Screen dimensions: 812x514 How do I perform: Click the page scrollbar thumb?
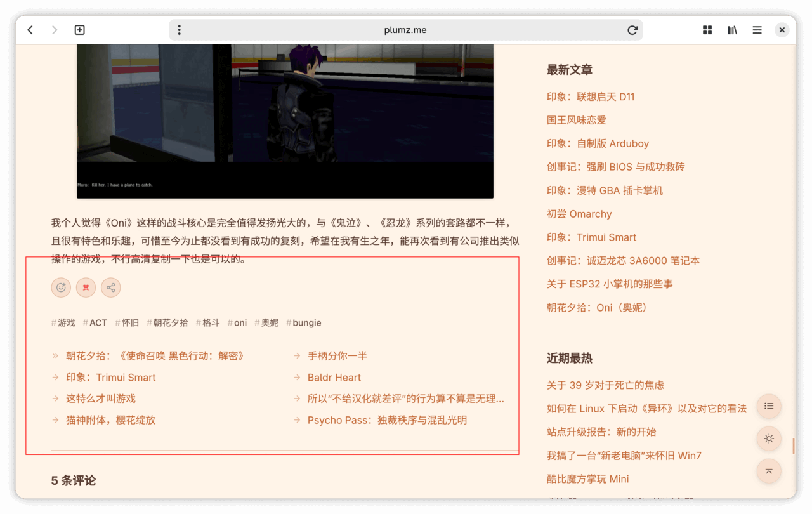pyautogui.click(x=794, y=445)
